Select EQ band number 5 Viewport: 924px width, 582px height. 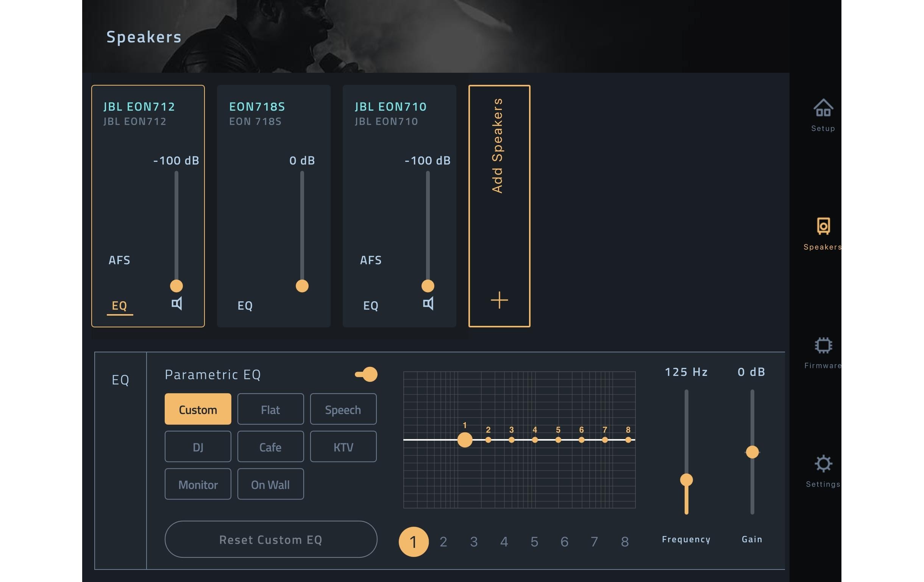(x=534, y=542)
